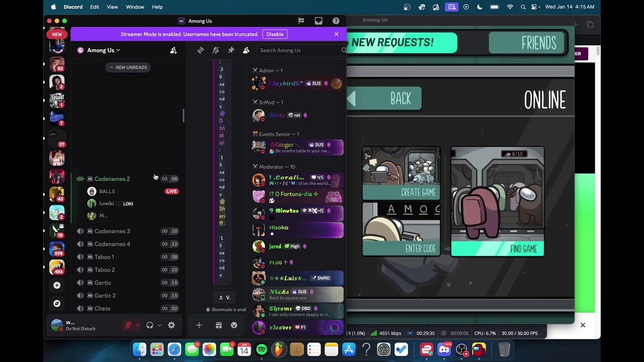Disable Streamer Mode via Disable button

pos(275,34)
